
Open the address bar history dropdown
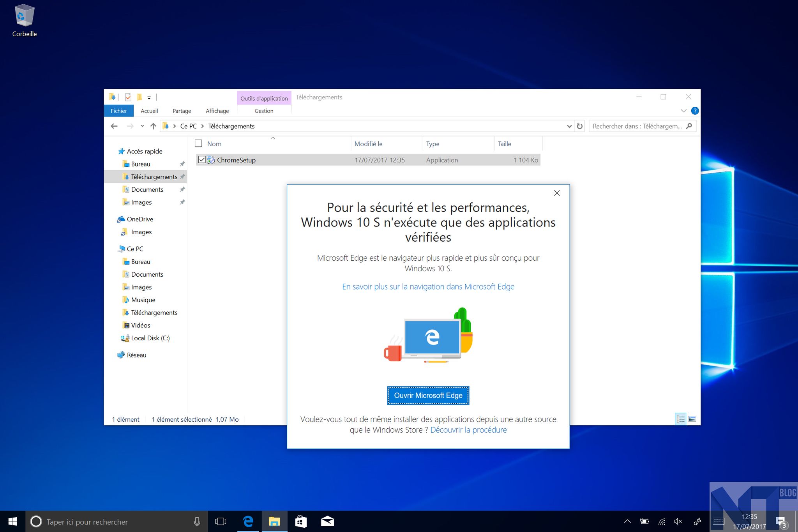(569, 126)
